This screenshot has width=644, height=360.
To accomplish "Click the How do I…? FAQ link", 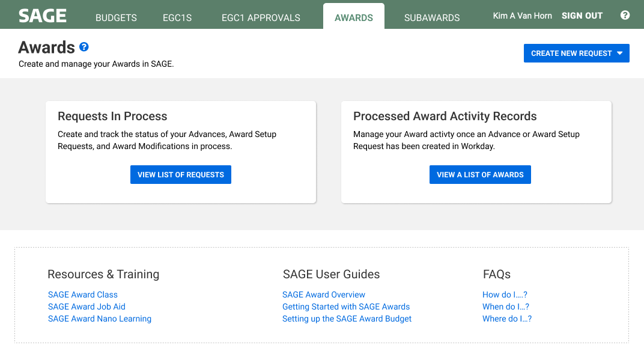I will click(x=505, y=294).
